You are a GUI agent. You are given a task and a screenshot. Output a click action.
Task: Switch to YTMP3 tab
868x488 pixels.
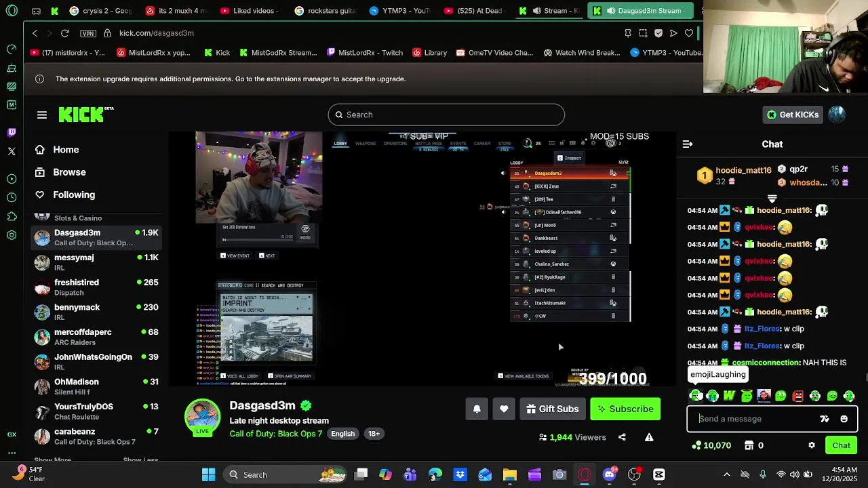click(x=400, y=11)
